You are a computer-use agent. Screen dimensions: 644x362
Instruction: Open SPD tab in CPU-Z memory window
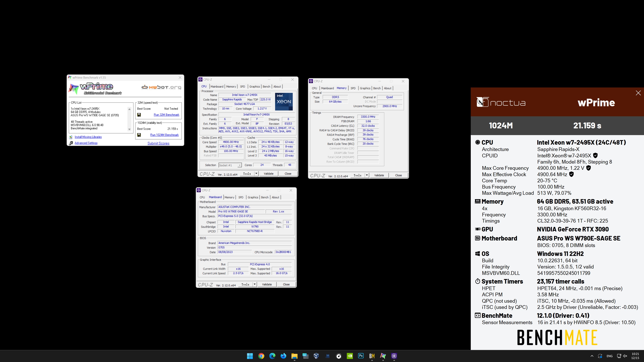pyautogui.click(x=353, y=88)
